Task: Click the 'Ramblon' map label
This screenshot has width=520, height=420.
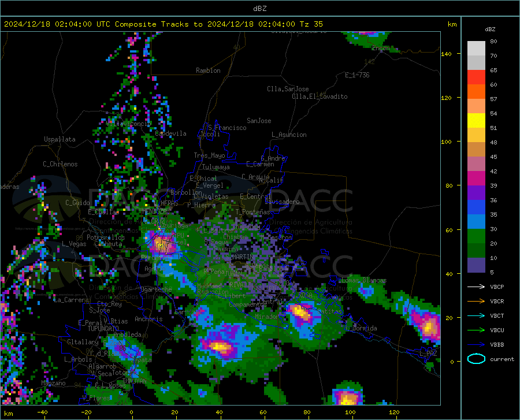Action: pyautogui.click(x=208, y=70)
